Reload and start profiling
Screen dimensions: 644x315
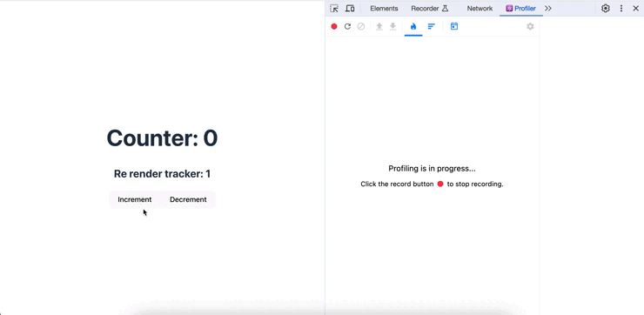(x=347, y=26)
